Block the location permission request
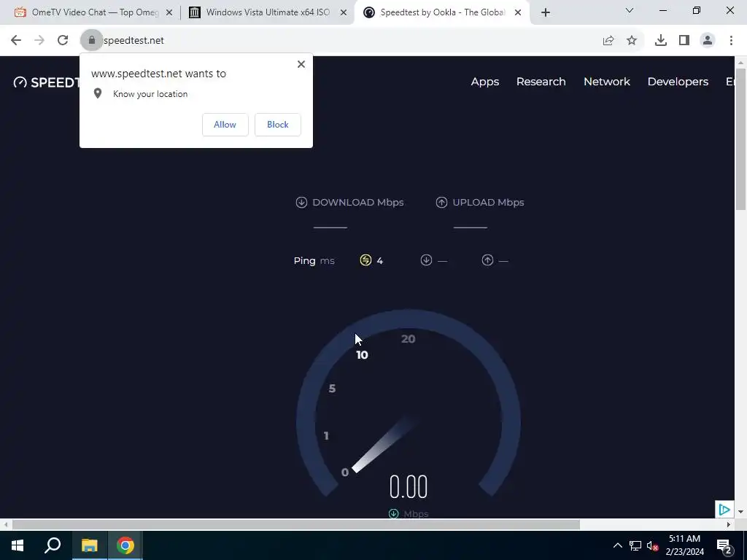The height and width of the screenshot is (560, 747). (278, 125)
